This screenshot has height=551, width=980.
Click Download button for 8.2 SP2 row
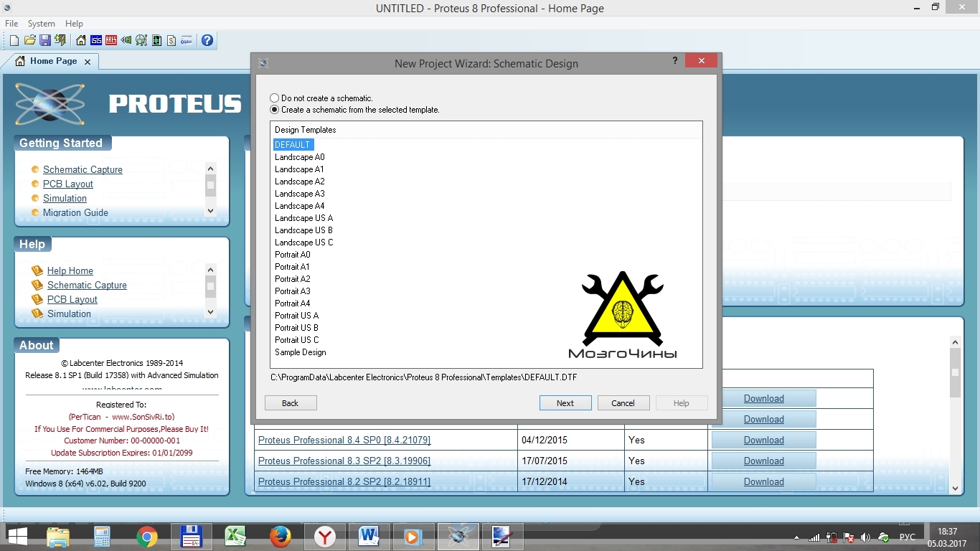coord(763,481)
